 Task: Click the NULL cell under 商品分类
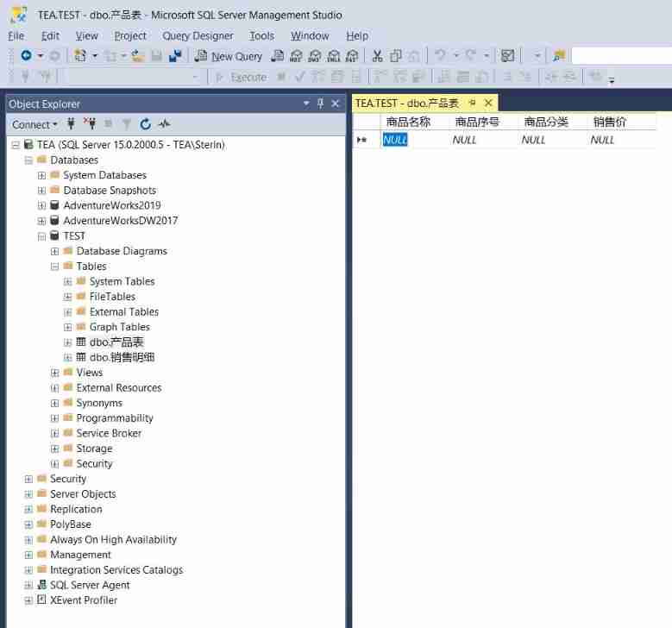[552, 140]
